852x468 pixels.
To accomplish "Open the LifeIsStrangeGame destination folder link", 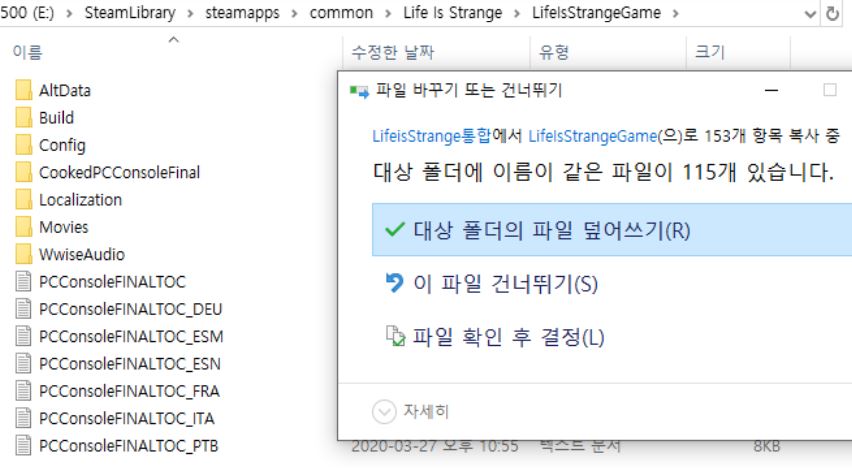I will click(x=593, y=135).
